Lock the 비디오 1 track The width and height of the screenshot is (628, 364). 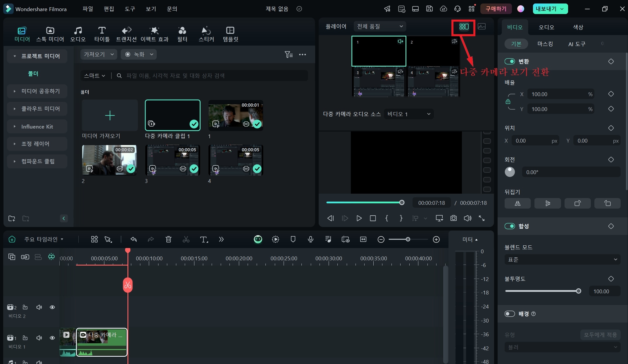click(x=25, y=338)
